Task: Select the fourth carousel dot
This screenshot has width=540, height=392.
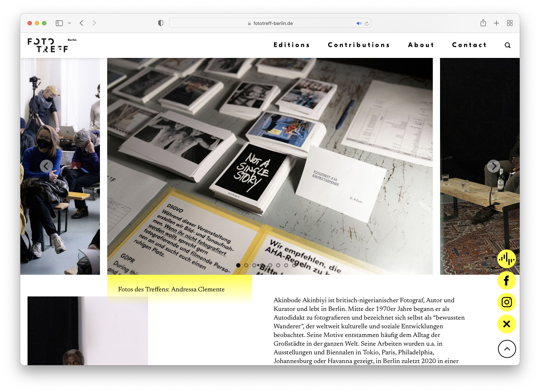Action: [262, 265]
